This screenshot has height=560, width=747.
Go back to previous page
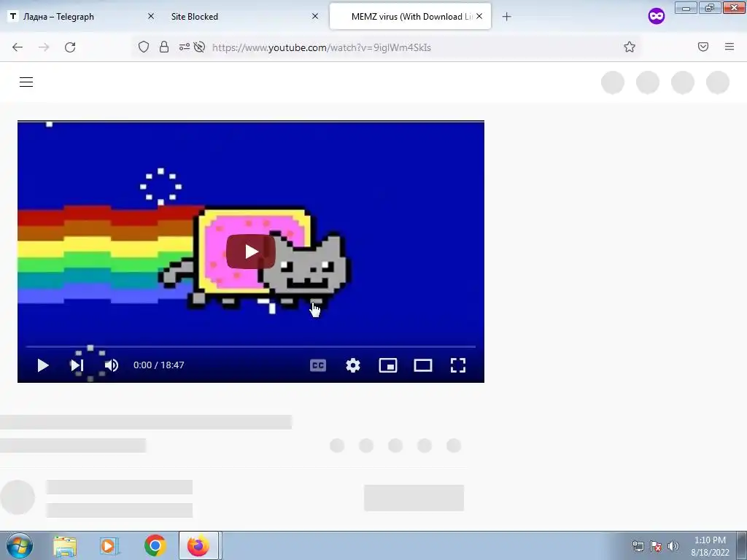[18, 47]
